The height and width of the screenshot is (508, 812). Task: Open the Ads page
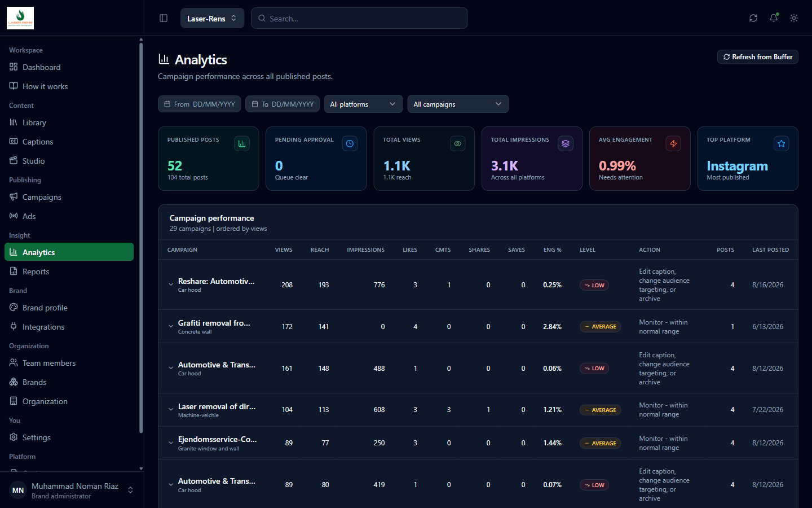69,216
